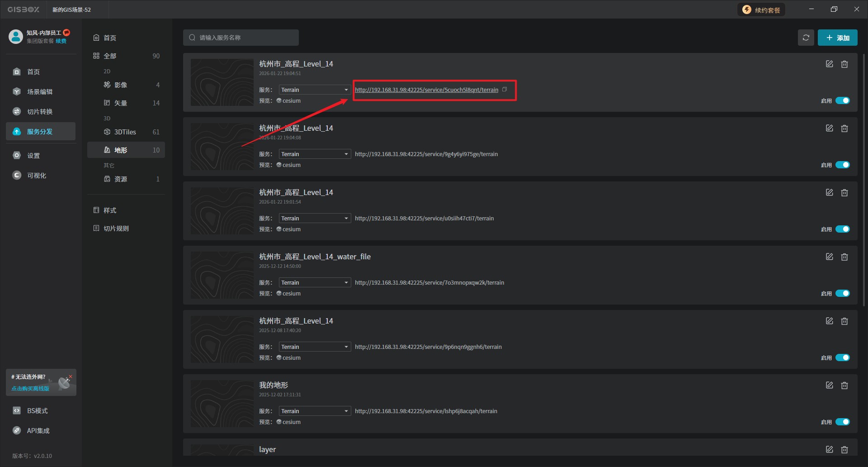The width and height of the screenshot is (868, 467).
Task: Edit the layer service entry
Action: point(829,449)
